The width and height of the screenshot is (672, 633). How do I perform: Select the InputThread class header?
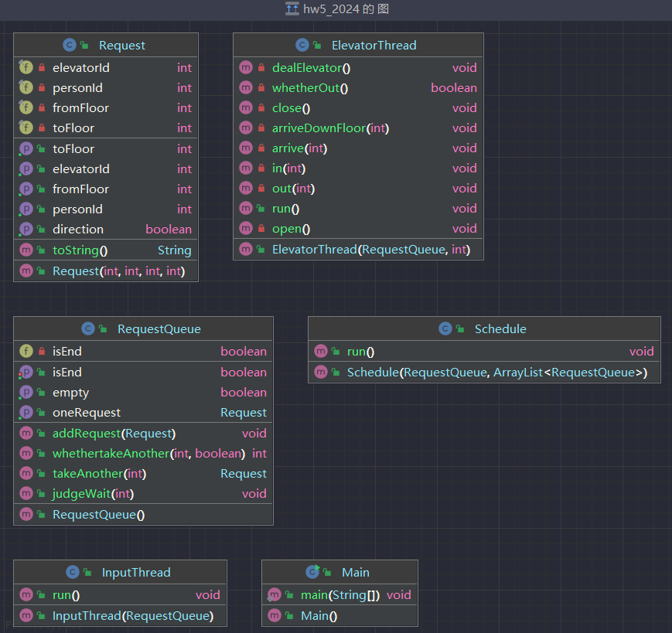121,572
